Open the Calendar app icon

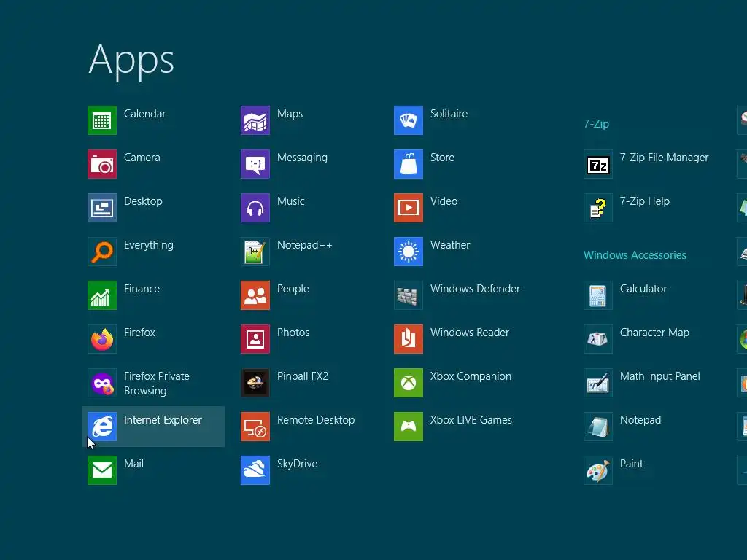[102, 120]
